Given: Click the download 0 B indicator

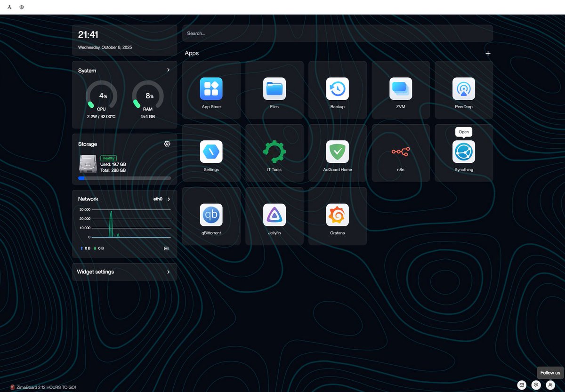Looking at the screenshot, I should tap(99, 248).
